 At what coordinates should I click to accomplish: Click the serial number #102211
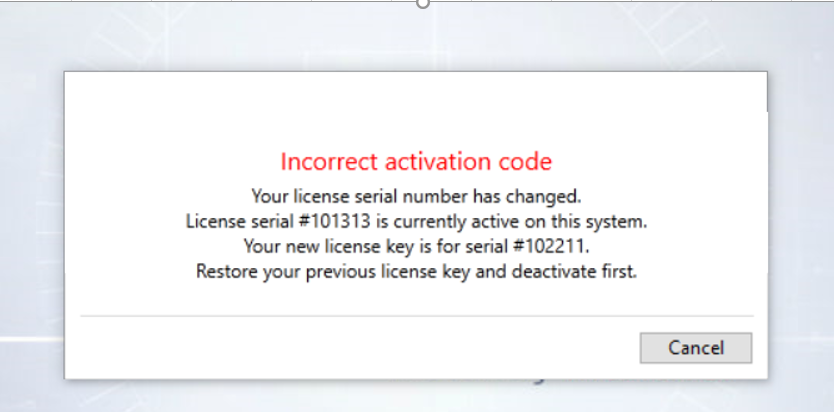click(x=553, y=245)
